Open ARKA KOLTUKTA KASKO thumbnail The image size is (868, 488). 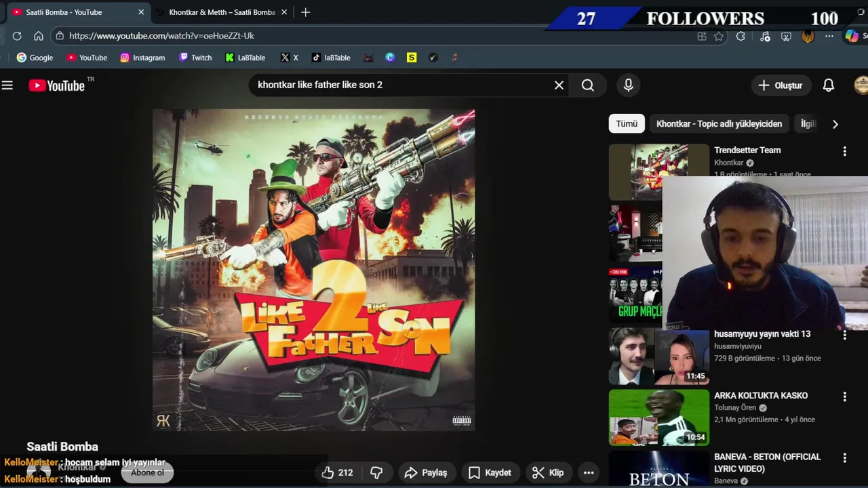658,418
